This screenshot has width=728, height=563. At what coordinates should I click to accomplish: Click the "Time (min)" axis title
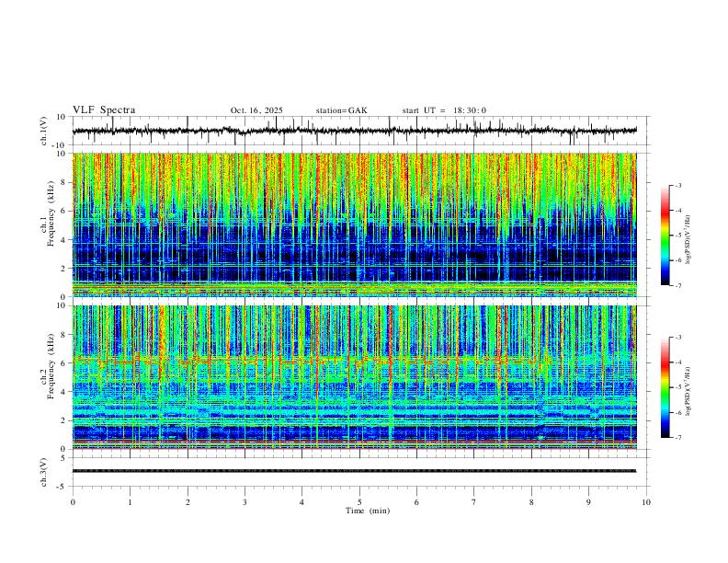click(368, 511)
